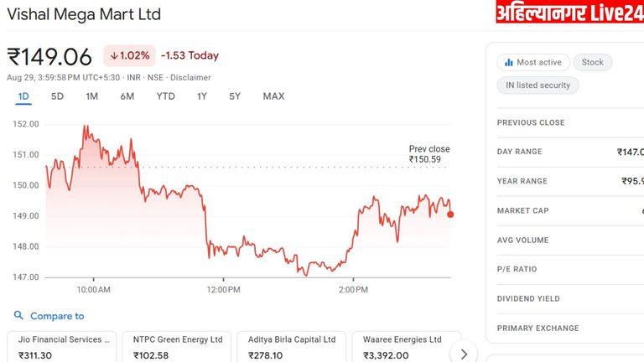
Task: Click the down arrow in the 1.02% badge
Action: pos(114,56)
